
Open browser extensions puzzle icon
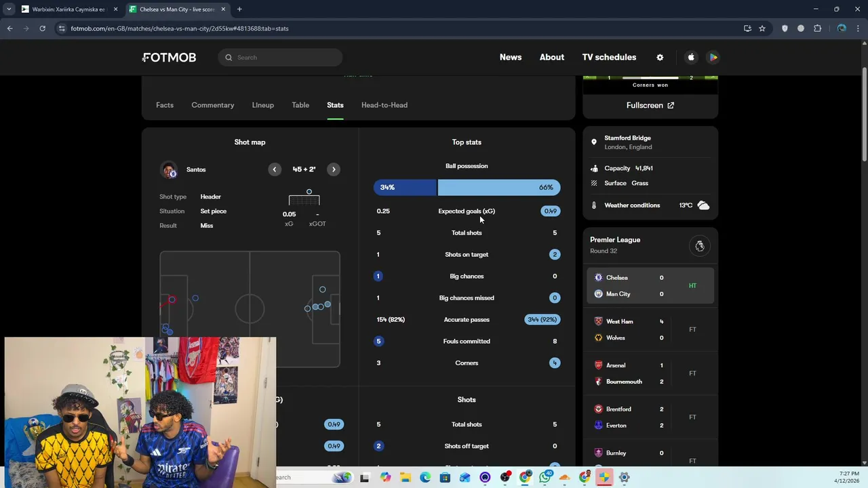coord(817,28)
